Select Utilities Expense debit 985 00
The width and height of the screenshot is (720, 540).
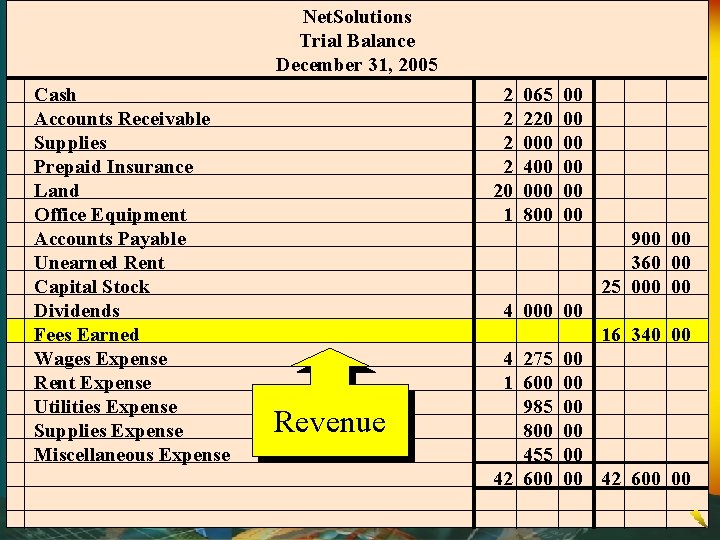(x=553, y=407)
